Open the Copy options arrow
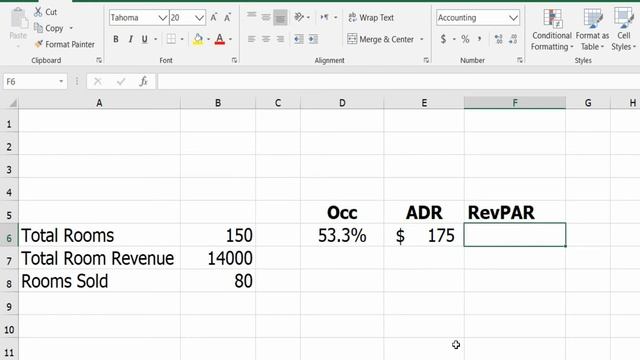The width and height of the screenshot is (640, 360). coord(71,28)
